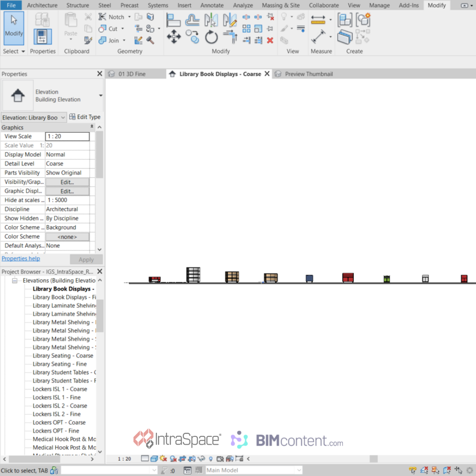Viewport: 476px width, 476px height.
Task: Close the Library Book Displays - Coarse tab
Action: 267,74
